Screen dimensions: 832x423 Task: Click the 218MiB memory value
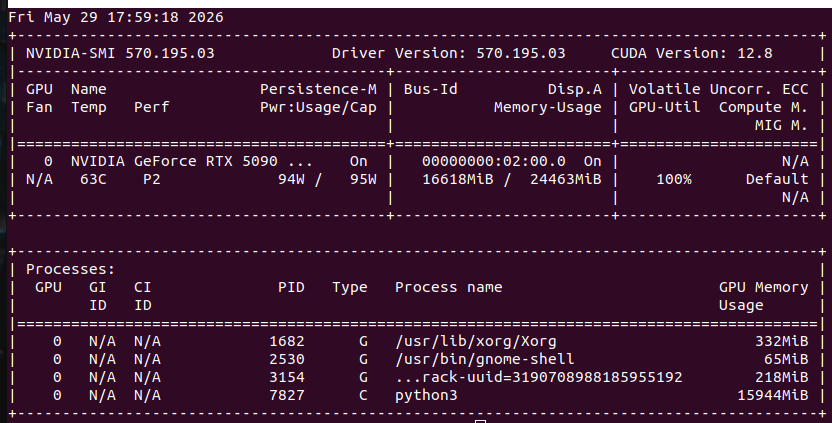782,377
